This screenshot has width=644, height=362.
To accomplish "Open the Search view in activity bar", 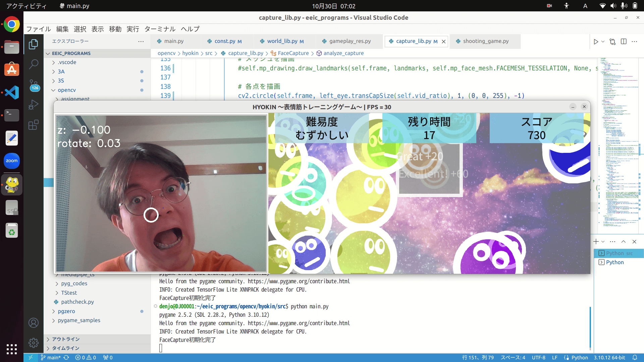I will coord(34,64).
